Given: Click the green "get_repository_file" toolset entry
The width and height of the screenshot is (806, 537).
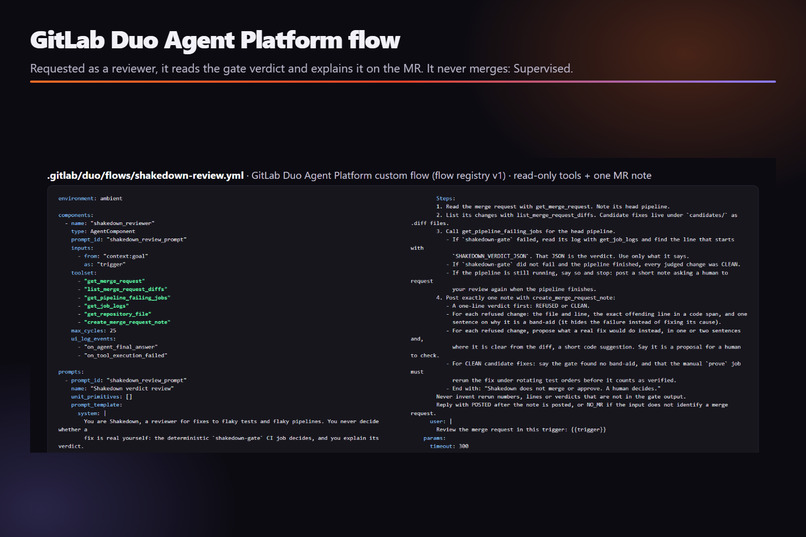Looking at the screenshot, I should pos(118,314).
